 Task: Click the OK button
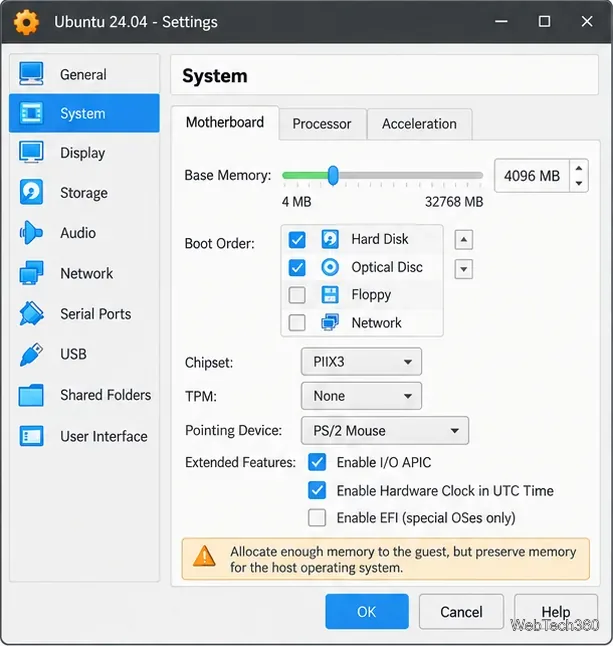pos(367,612)
